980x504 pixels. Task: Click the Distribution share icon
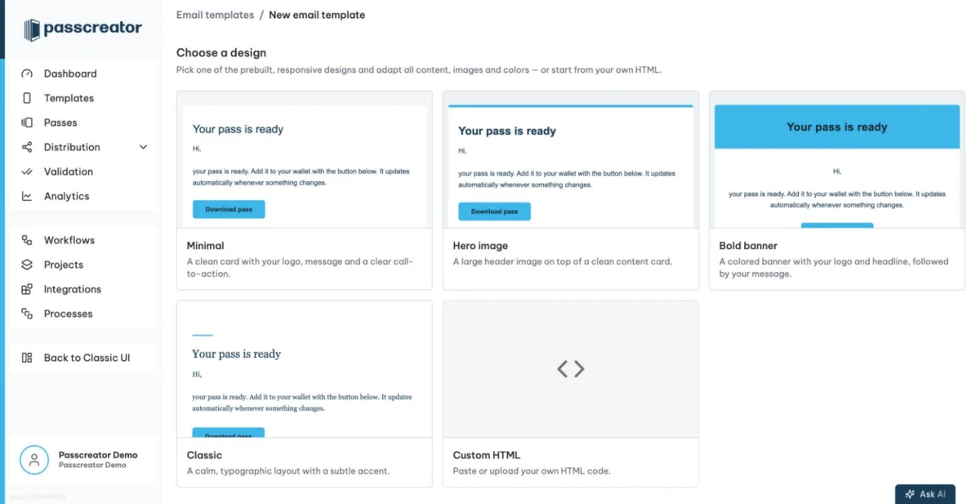pyautogui.click(x=27, y=147)
